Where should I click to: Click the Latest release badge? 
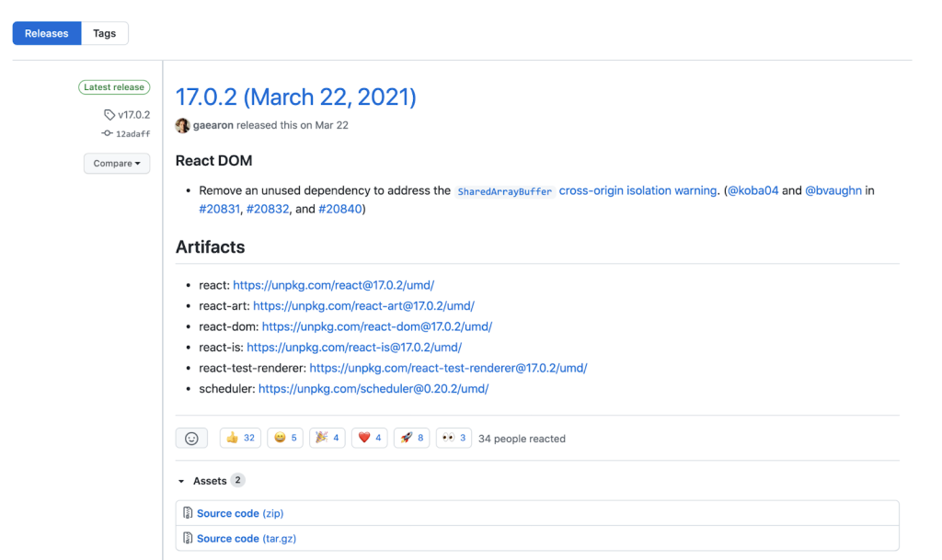click(114, 87)
